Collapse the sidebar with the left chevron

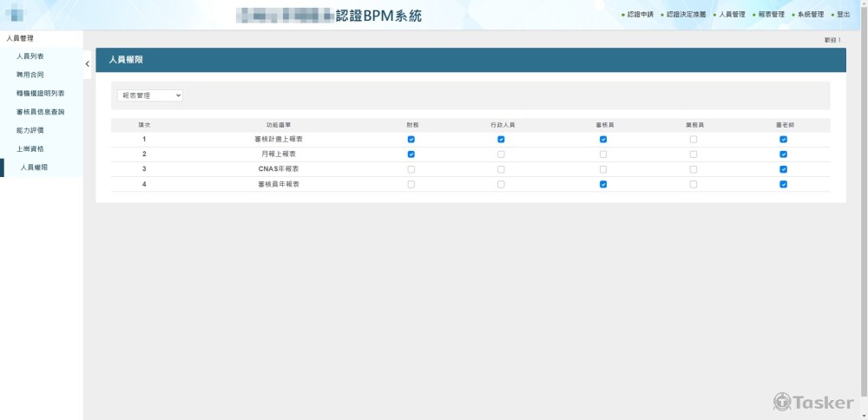coord(87,64)
